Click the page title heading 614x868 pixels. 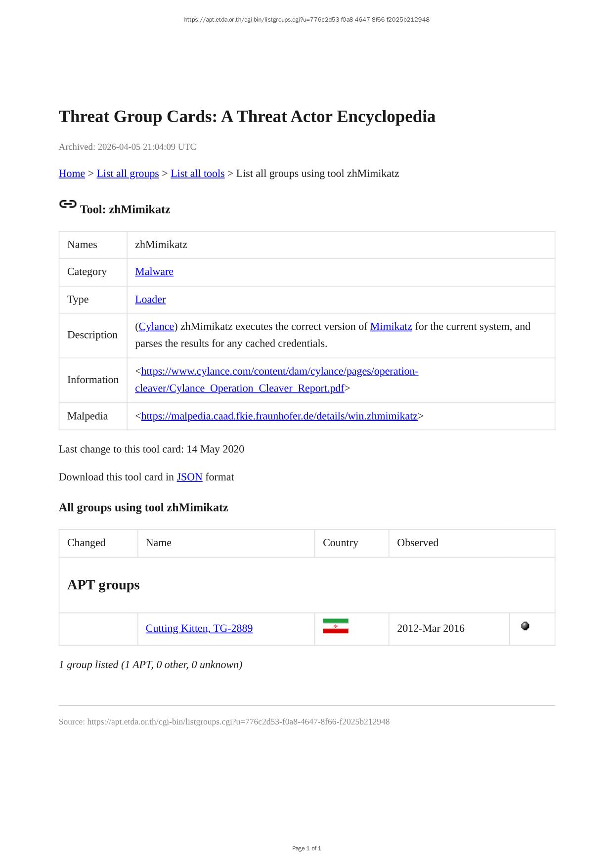247,117
